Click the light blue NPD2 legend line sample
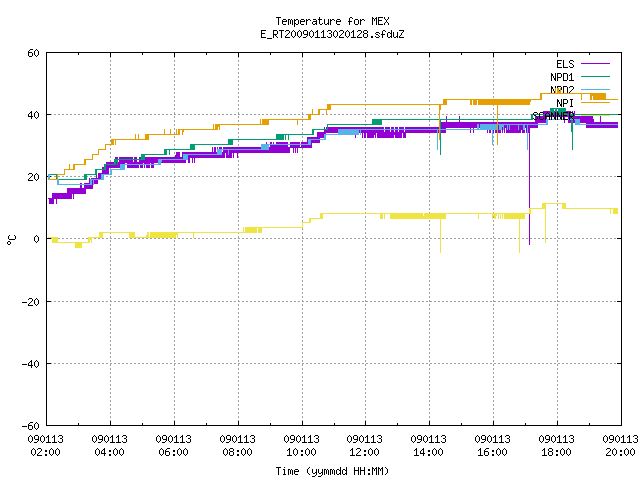Viewport: 640px width, 480px height. (595, 89)
